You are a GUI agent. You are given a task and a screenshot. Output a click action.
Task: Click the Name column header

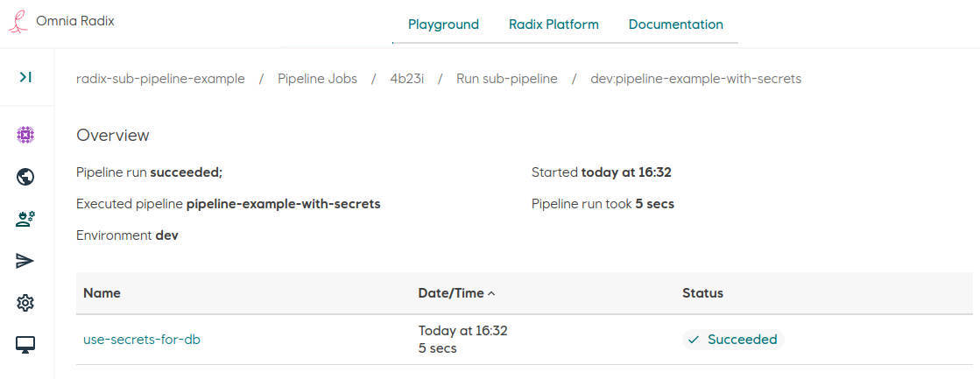tap(102, 293)
